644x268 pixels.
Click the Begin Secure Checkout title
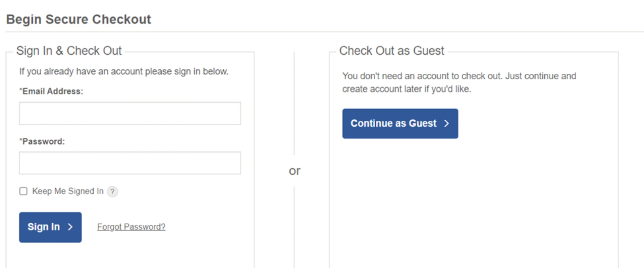click(x=78, y=19)
